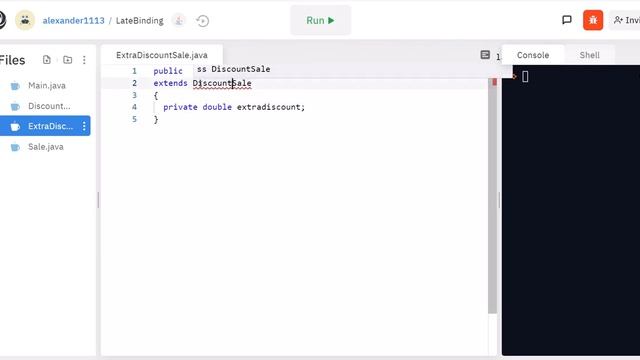Screen dimensions: 640x360
Task: Click the Main.java file icon
Action: tap(15, 86)
